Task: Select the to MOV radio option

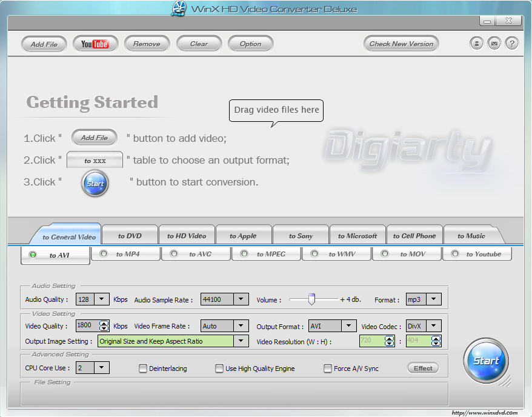Action: click(385, 254)
